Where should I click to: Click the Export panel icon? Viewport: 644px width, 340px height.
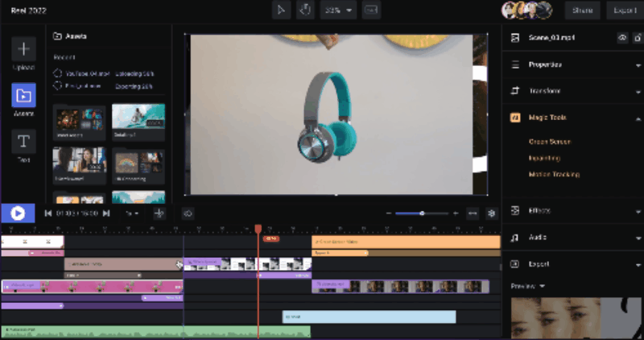click(515, 264)
